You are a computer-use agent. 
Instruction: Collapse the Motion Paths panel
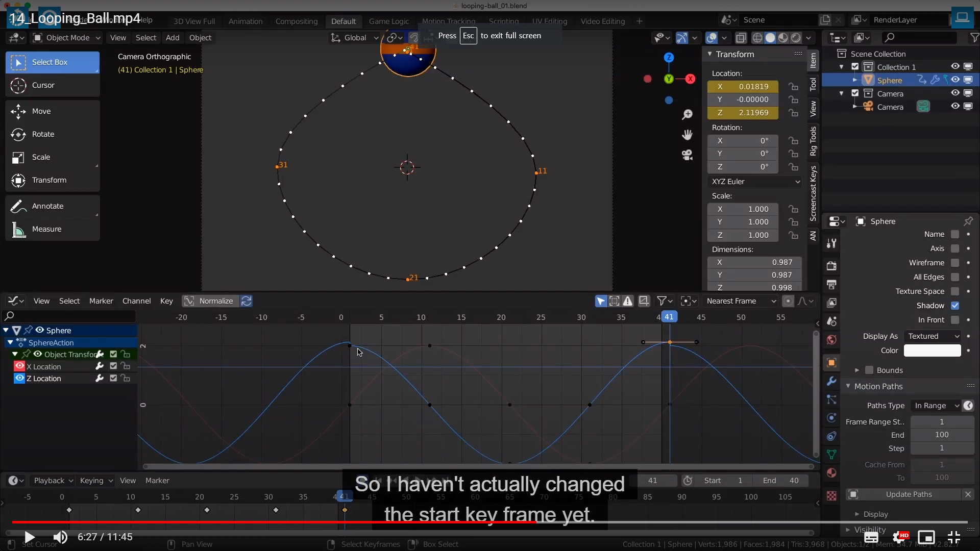pyautogui.click(x=878, y=386)
